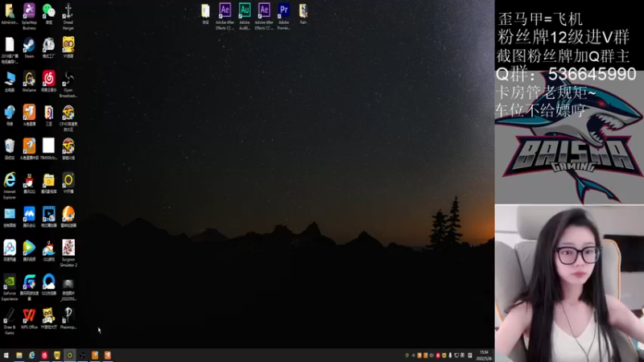This screenshot has width=644, height=362.
Task: Toggle the volume speaker tray icon
Action: tap(431, 356)
